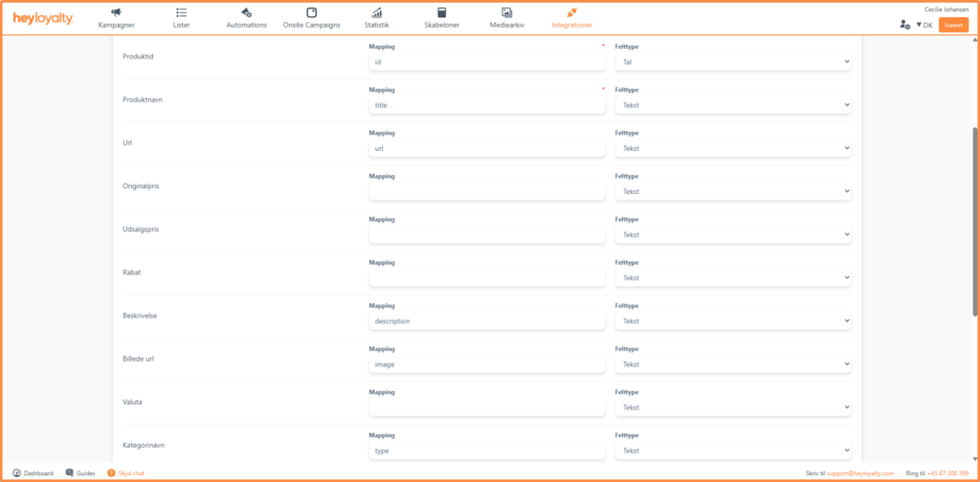980x482 pixels.
Task: Click the vertical page scrollbar
Action: (x=975, y=220)
